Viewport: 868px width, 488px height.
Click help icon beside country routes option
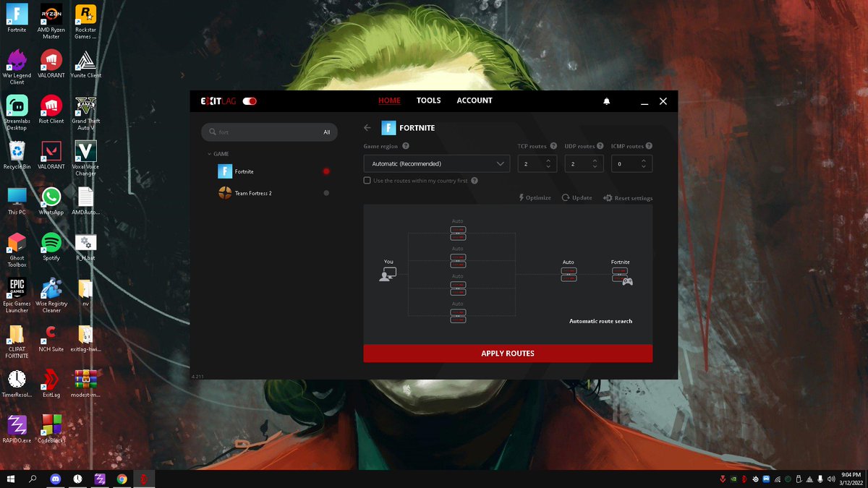[x=475, y=180]
